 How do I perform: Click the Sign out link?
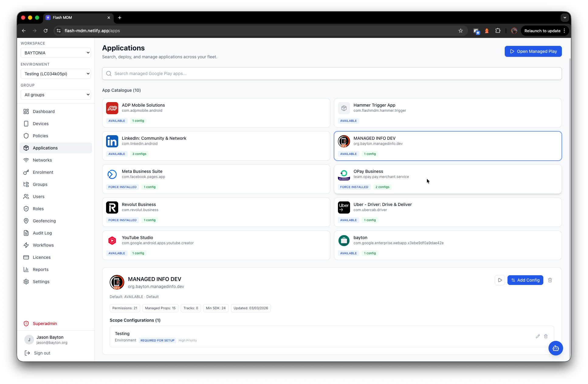(x=42, y=353)
